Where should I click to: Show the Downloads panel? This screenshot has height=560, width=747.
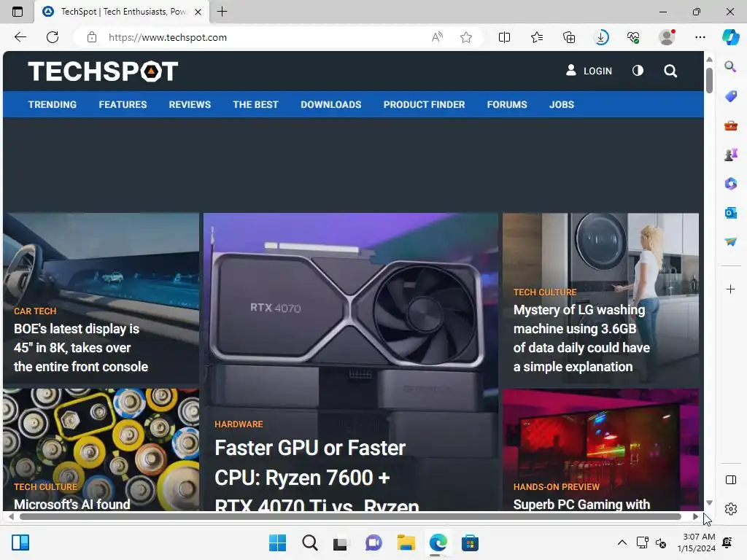tap(601, 37)
